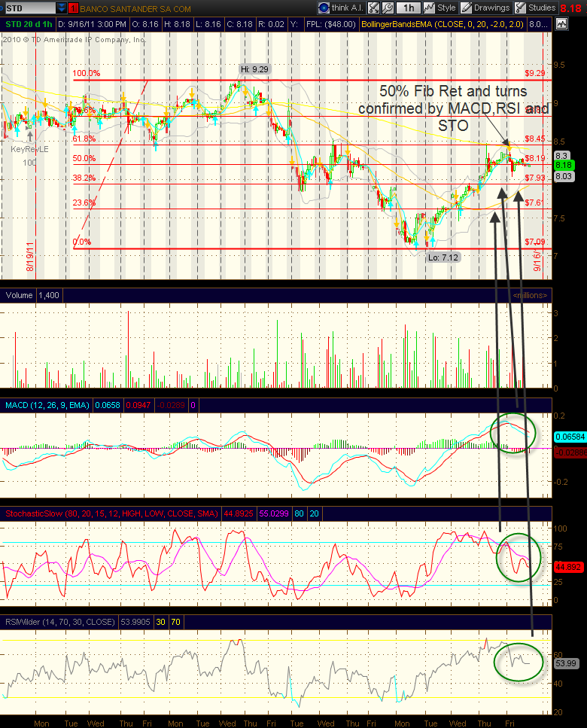
Task: Click the RSIWilder (14, 70, 30, CLOSE) label
Action: click(x=60, y=622)
